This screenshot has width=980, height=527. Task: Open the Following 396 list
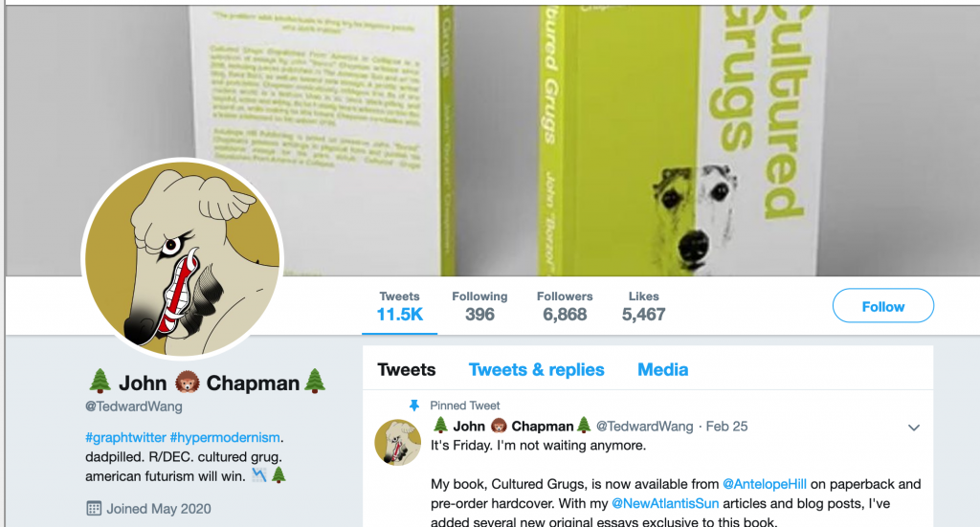(479, 307)
